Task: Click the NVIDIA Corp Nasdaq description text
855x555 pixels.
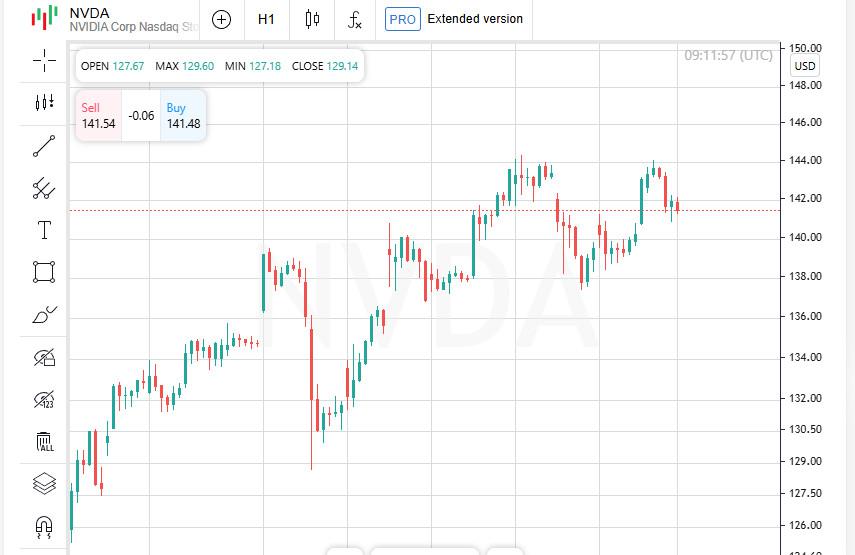Action: tap(134, 27)
